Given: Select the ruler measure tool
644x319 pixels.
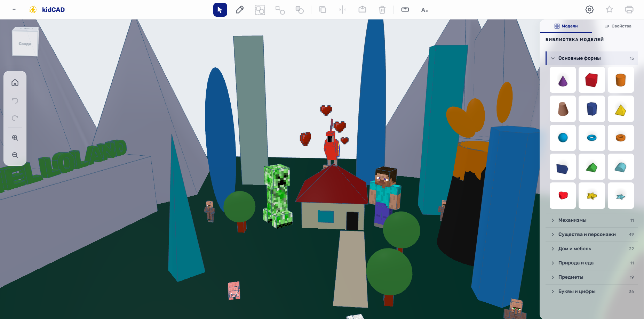Looking at the screenshot, I should (x=405, y=10).
